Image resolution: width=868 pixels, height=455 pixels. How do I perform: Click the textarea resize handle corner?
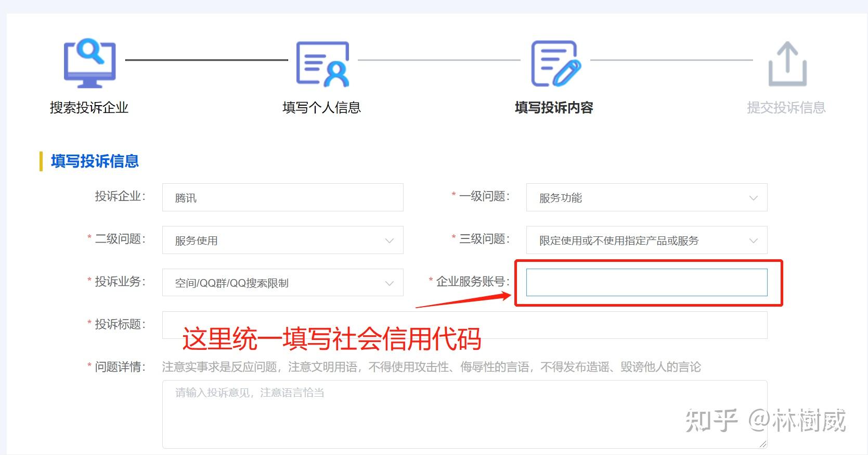(763, 444)
